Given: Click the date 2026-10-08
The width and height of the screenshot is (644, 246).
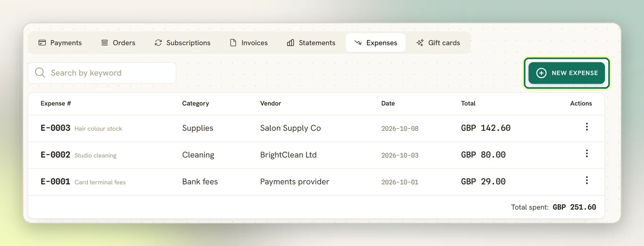Looking at the screenshot, I should click(x=400, y=129).
